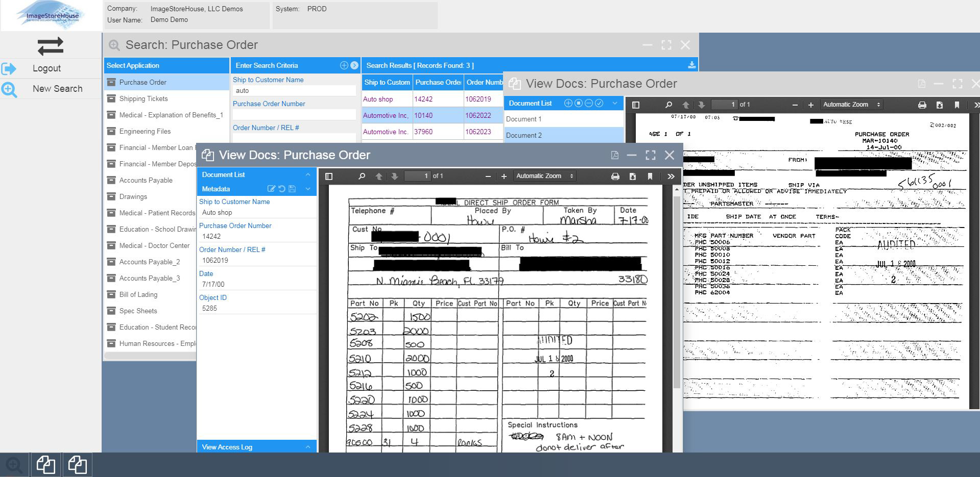Open find tool in back PDF viewer
Viewport: 980px width, 477px height.
pyautogui.click(x=668, y=105)
